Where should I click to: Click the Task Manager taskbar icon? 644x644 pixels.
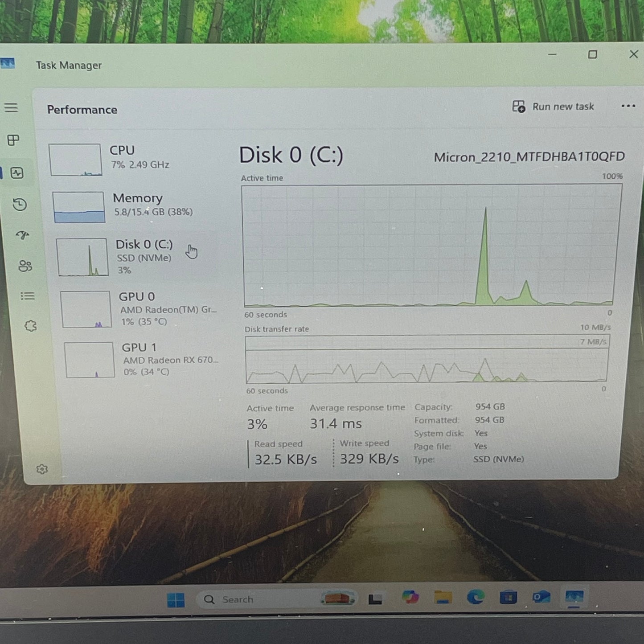click(574, 597)
